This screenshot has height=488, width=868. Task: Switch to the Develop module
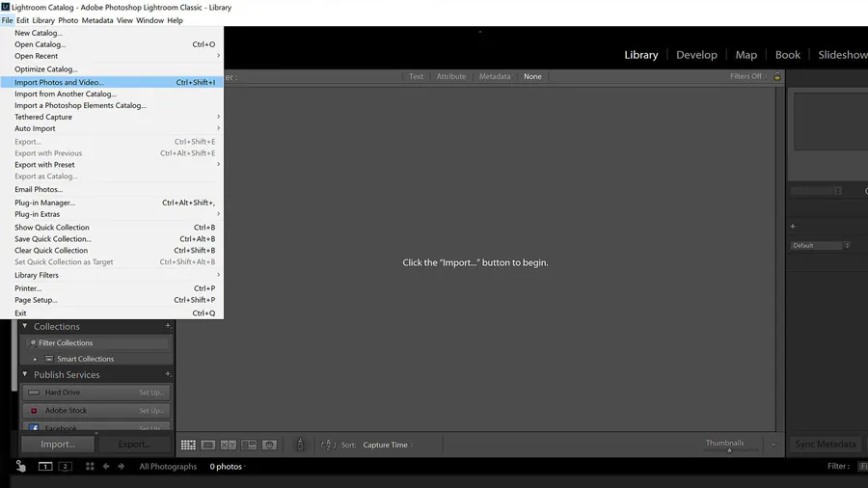[x=696, y=55]
